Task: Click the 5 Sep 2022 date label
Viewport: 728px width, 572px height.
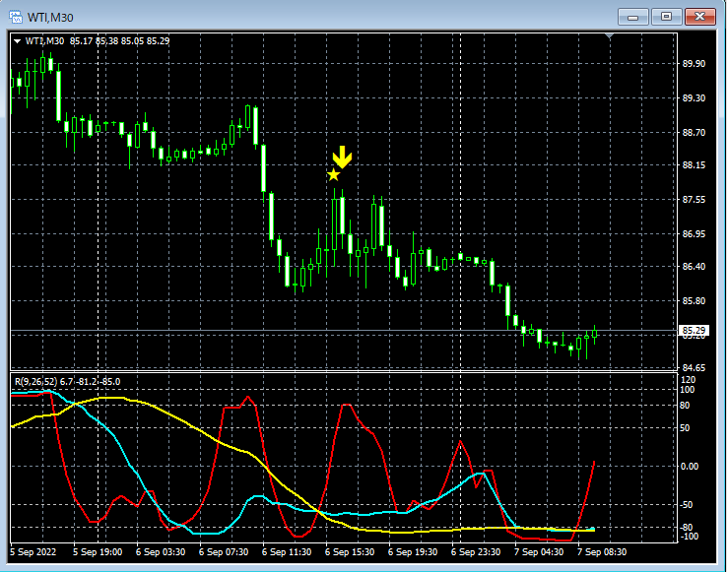Action: point(33,552)
